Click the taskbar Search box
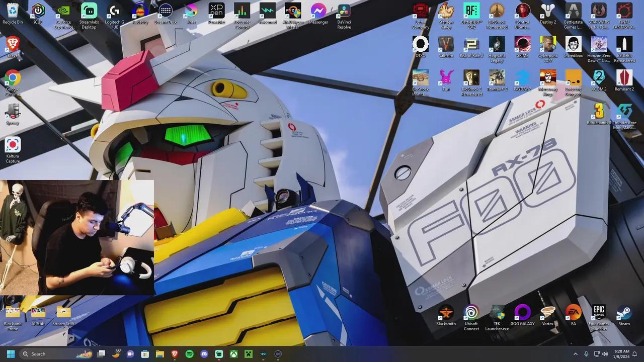This screenshot has height=362, width=644. (x=55, y=354)
